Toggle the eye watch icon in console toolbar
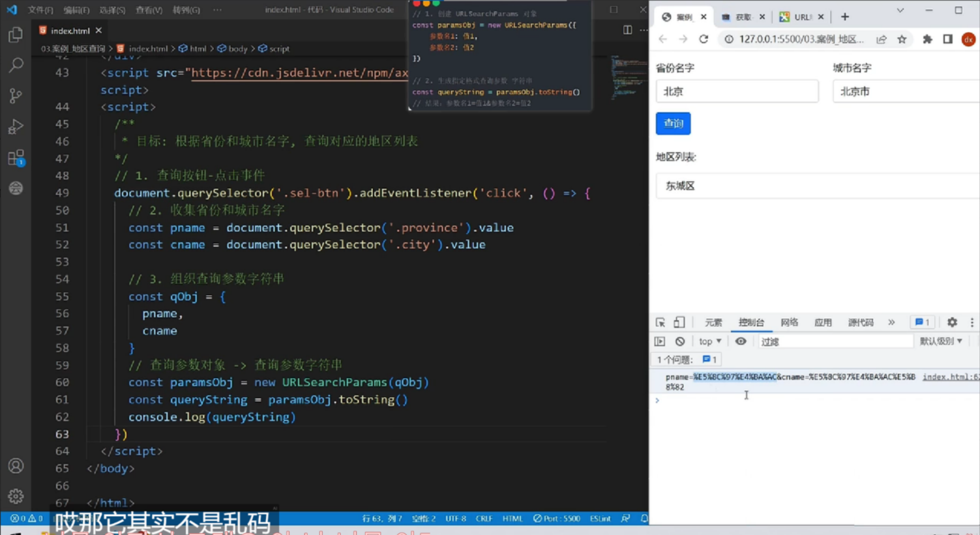 (740, 341)
